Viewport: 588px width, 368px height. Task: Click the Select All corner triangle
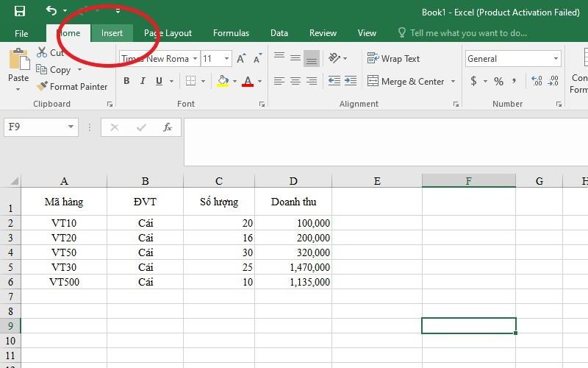click(14, 181)
